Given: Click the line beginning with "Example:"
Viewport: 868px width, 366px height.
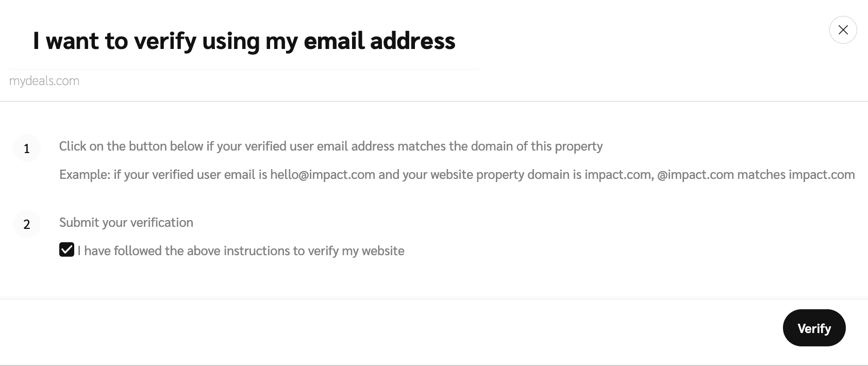Looking at the screenshot, I should point(457,175).
